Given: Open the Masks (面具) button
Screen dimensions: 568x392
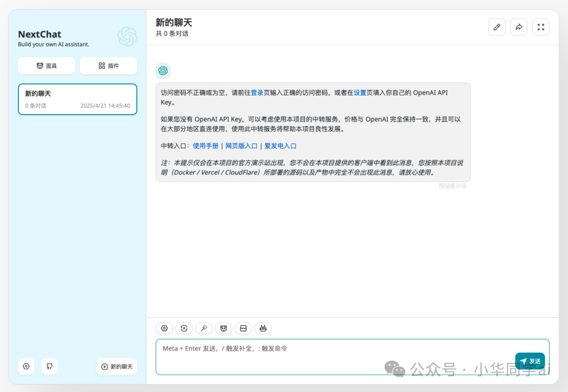Looking at the screenshot, I should pyautogui.click(x=46, y=66).
